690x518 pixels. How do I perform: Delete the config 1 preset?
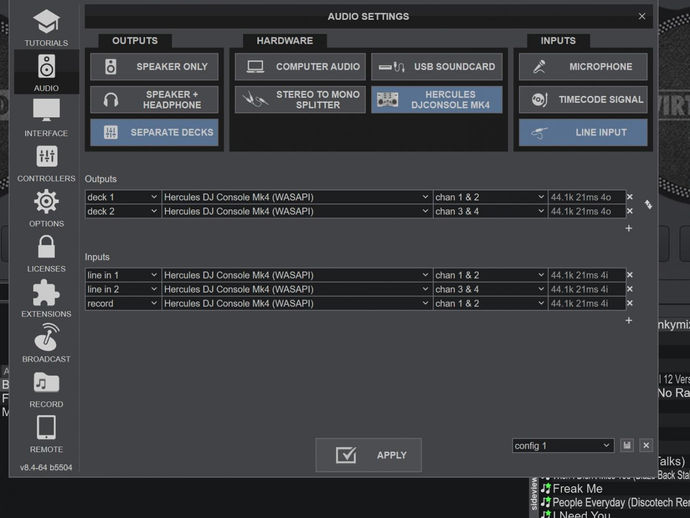click(x=646, y=445)
